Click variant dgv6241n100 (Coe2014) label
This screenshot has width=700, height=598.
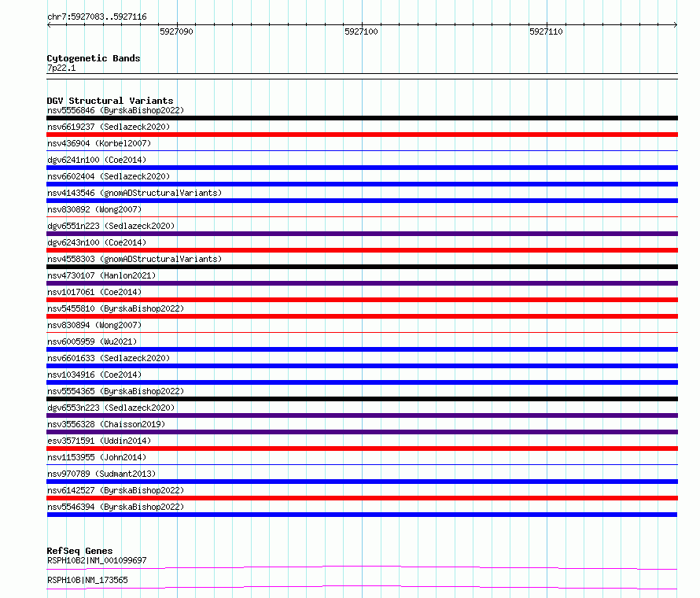tap(97, 160)
